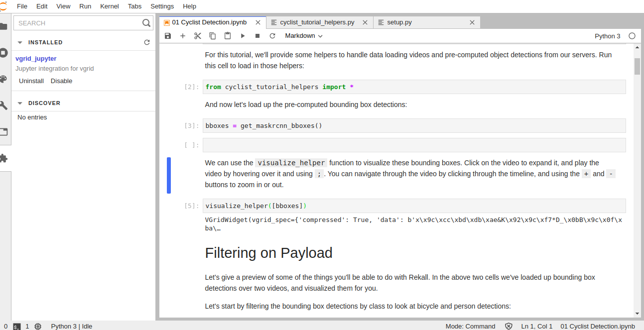Image resolution: width=644 pixels, height=330 pixels.
Task: Click the Filtering on Payload heading
Action: tap(268, 253)
